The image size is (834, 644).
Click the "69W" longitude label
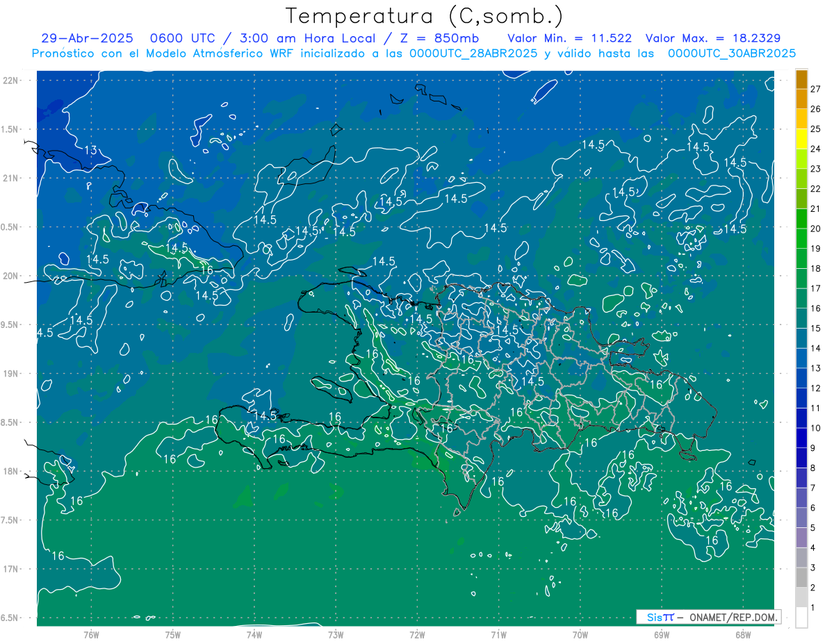click(x=661, y=634)
